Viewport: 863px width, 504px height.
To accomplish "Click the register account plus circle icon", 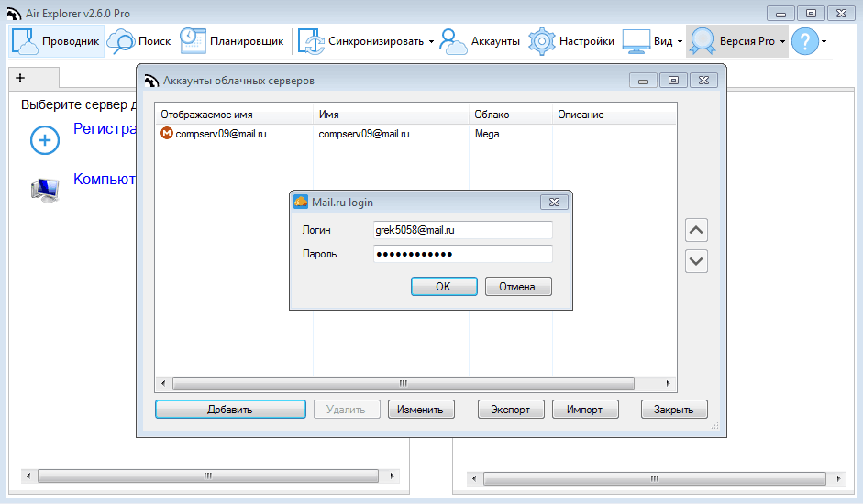I will [45, 140].
